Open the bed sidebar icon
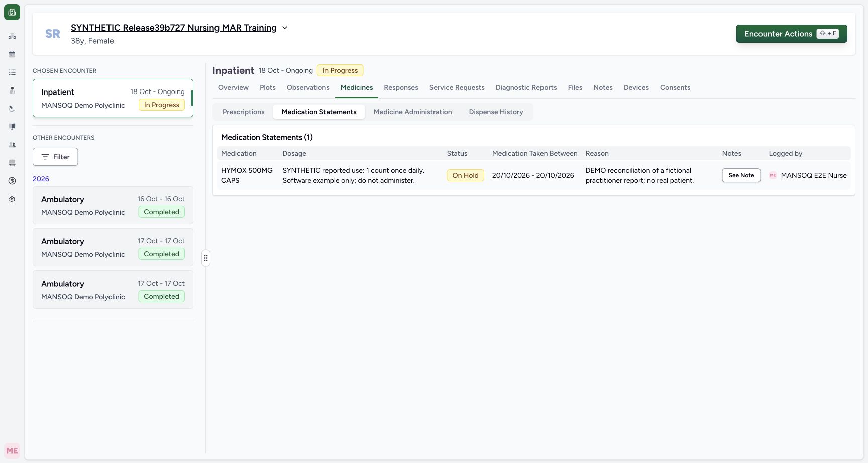 point(12,163)
